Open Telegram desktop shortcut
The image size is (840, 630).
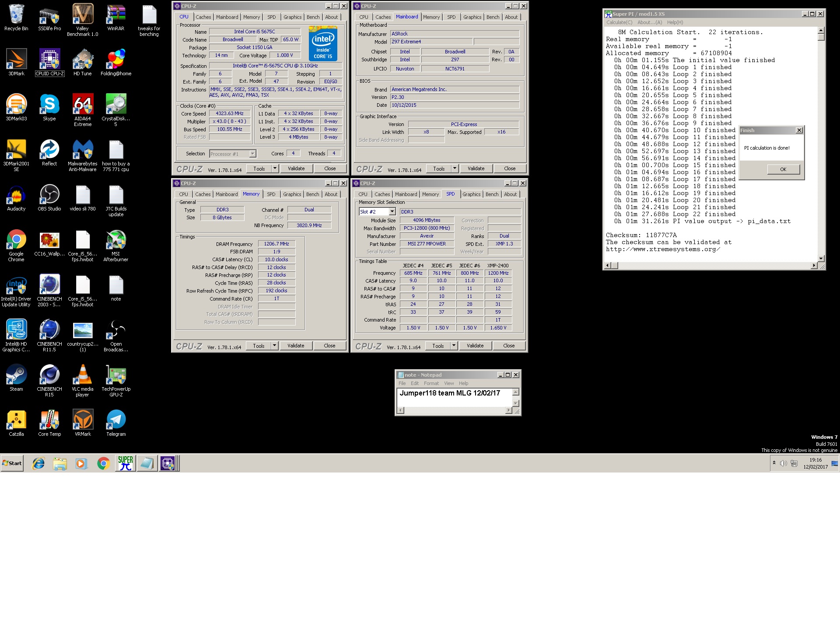tap(116, 423)
